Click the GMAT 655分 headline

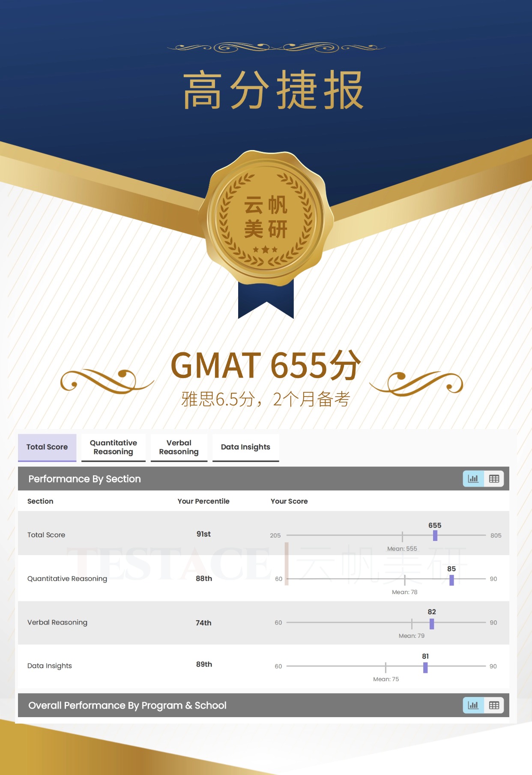266,365
